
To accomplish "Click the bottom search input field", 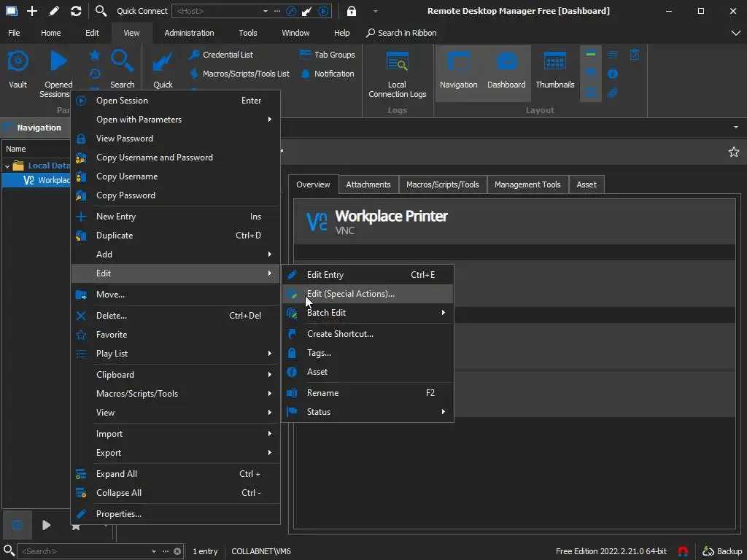I will (83, 551).
